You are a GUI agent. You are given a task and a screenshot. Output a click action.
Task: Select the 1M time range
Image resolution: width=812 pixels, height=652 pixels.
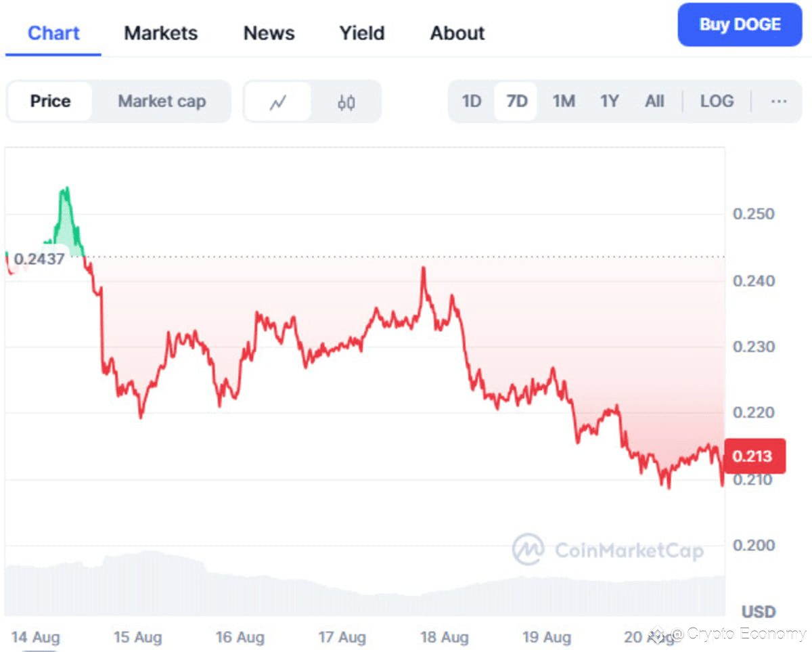[563, 102]
